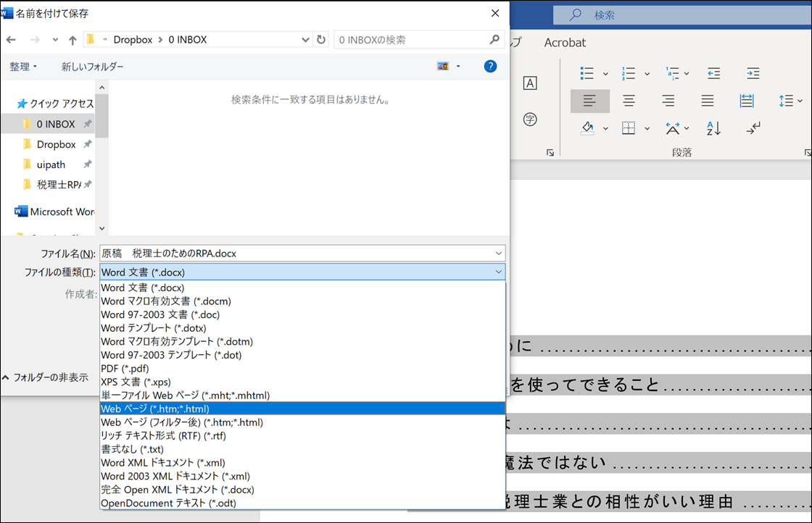Choose Web ページ (*.htm;*.html) option
This screenshot has height=523, width=812.
click(x=302, y=409)
